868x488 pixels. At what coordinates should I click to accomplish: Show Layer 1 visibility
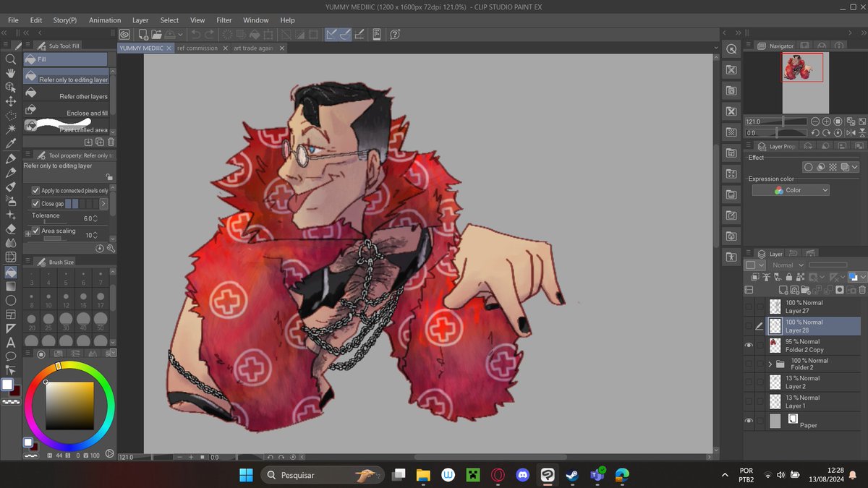(x=749, y=401)
